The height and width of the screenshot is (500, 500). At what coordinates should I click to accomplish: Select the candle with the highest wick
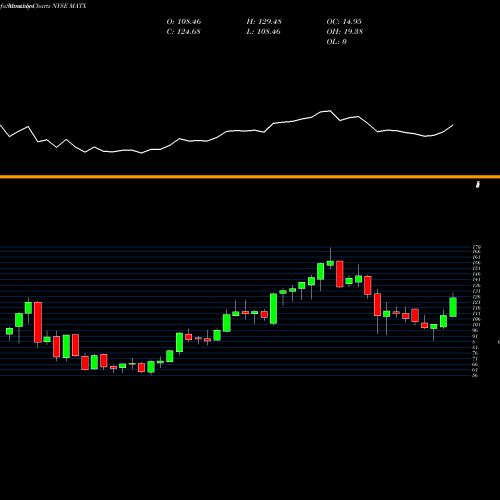[330, 263]
